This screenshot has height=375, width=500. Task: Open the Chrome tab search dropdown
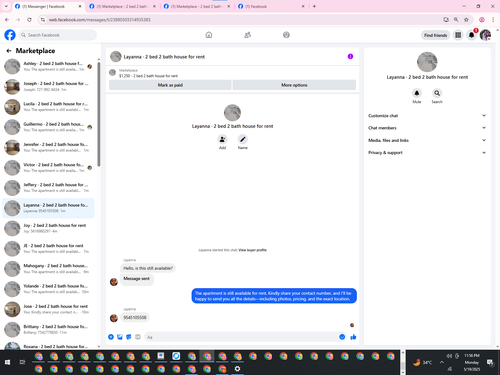click(6, 6)
